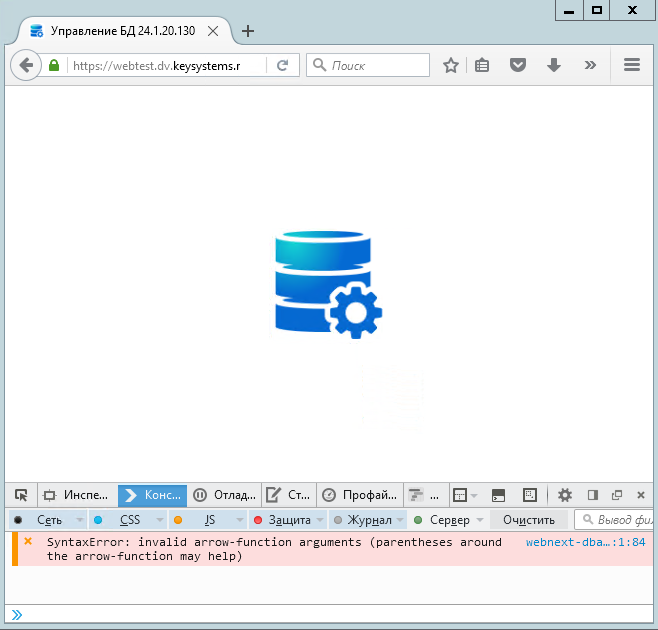658x630 pixels.
Task: Toggle split console icon in devtools
Action: [x=498, y=495]
